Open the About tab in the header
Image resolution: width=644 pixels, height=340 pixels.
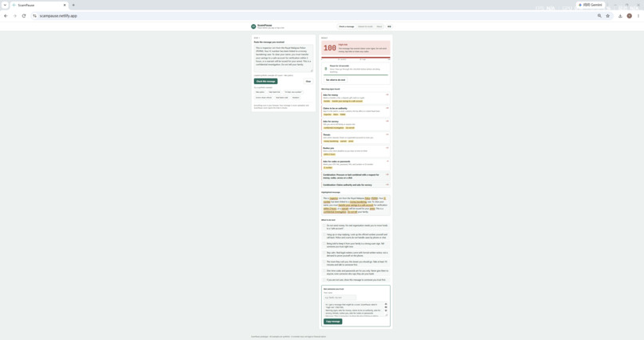tap(379, 26)
